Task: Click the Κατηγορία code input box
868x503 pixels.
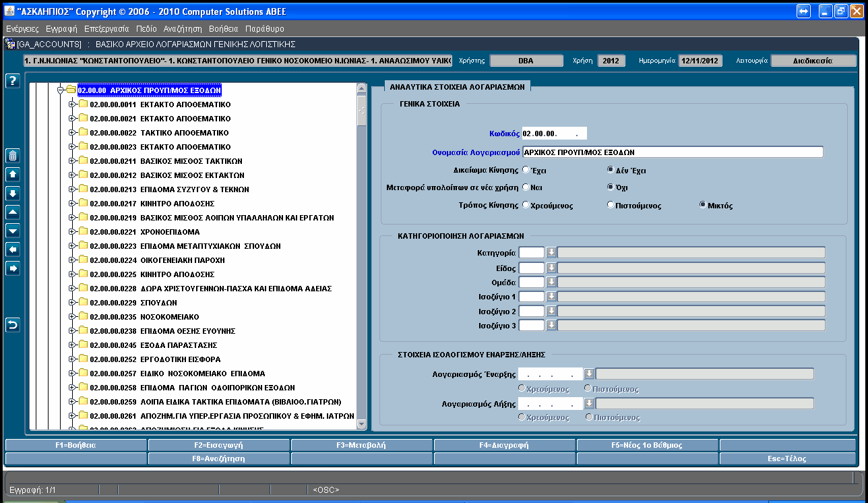Action: click(x=531, y=253)
